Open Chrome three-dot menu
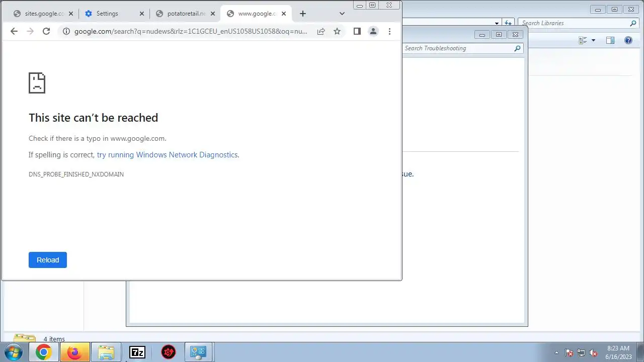The image size is (644, 362). [x=389, y=31]
